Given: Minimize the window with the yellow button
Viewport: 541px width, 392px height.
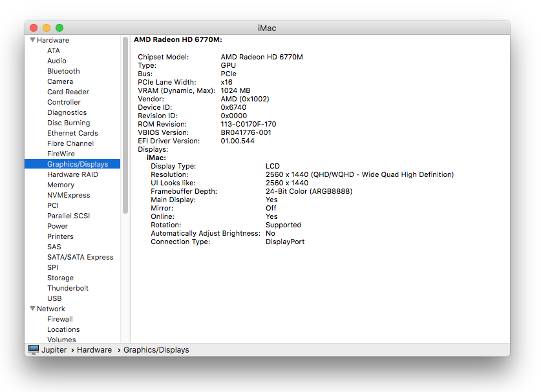Looking at the screenshot, I should 47,28.
